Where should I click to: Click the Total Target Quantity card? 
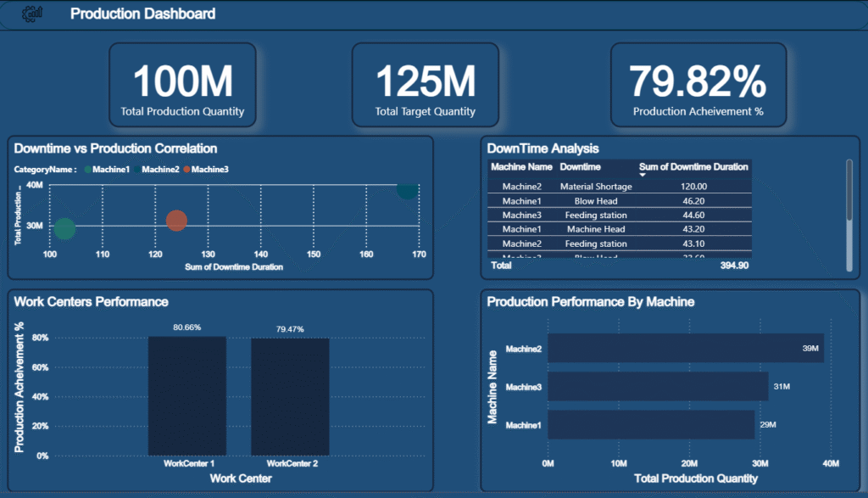pyautogui.click(x=425, y=85)
